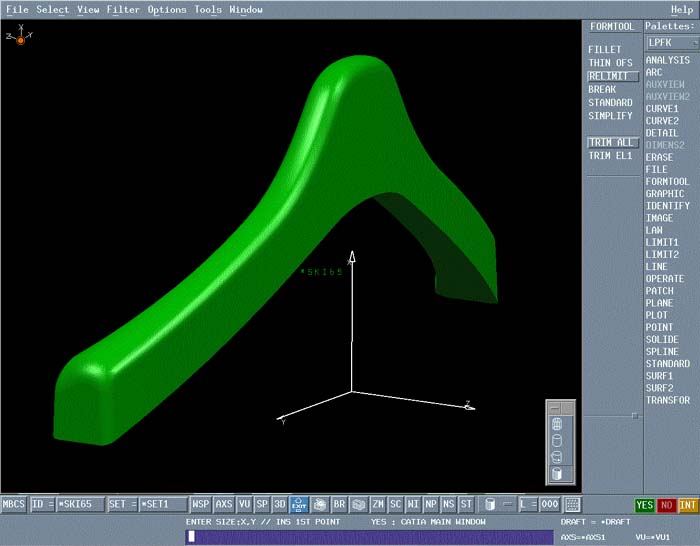Toggle the WSP workspace button
This screenshot has height=546, width=700.
[x=202, y=505]
